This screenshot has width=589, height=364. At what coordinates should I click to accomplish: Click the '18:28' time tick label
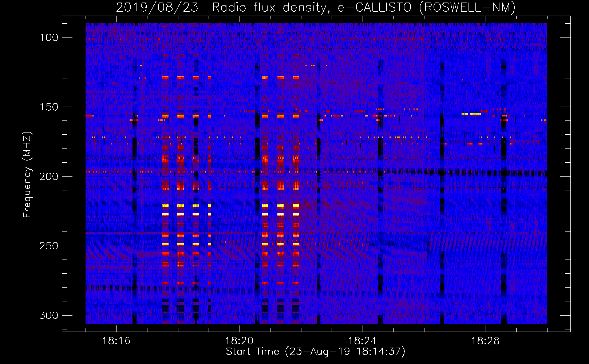(485, 341)
